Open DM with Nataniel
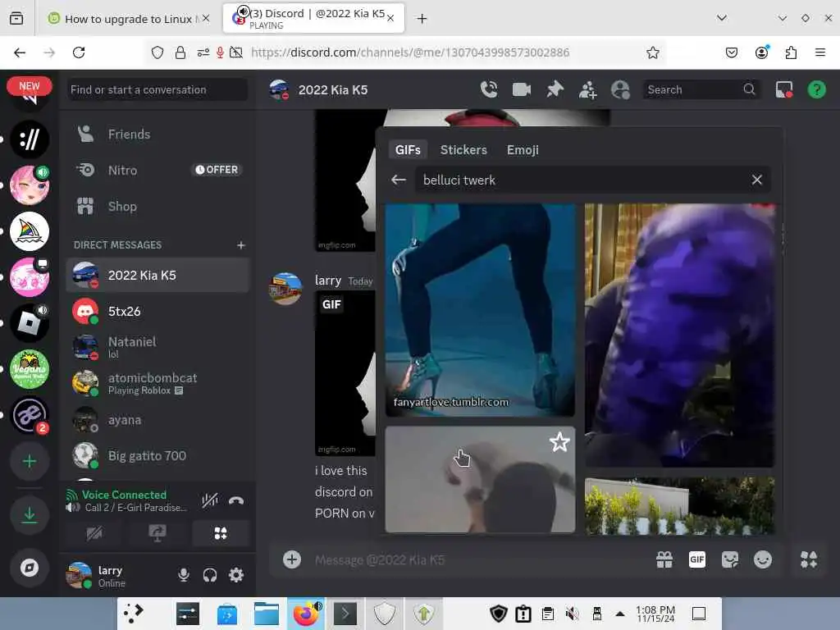The image size is (840, 630). pyautogui.click(x=157, y=347)
